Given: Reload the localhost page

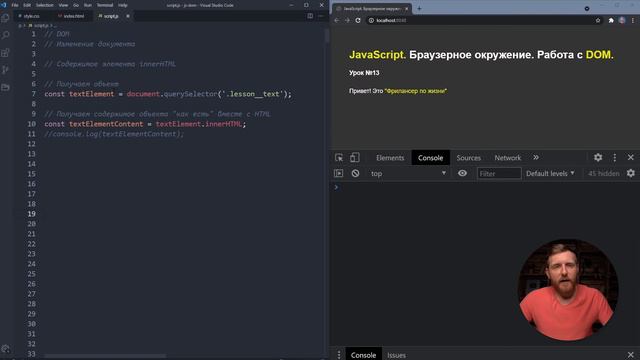Looking at the screenshot, I should tap(358, 20).
